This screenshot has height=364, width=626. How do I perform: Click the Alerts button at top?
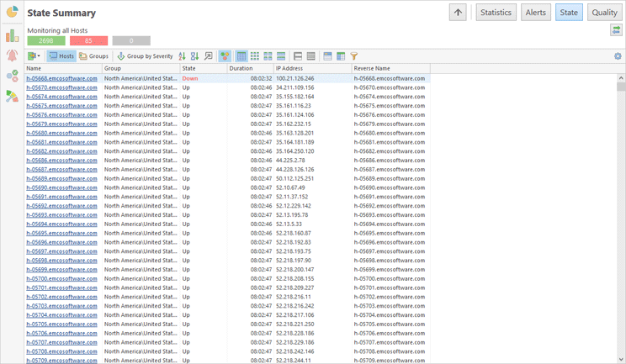tap(536, 12)
